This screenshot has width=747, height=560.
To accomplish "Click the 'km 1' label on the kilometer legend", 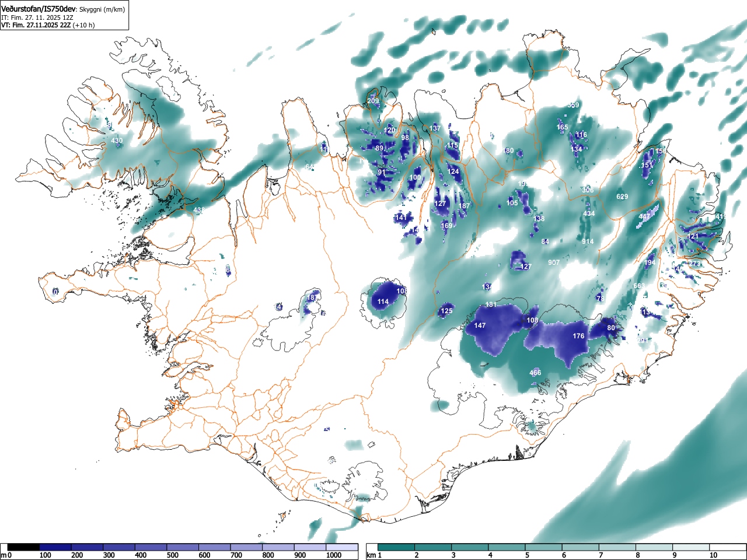I will [374, 555].
